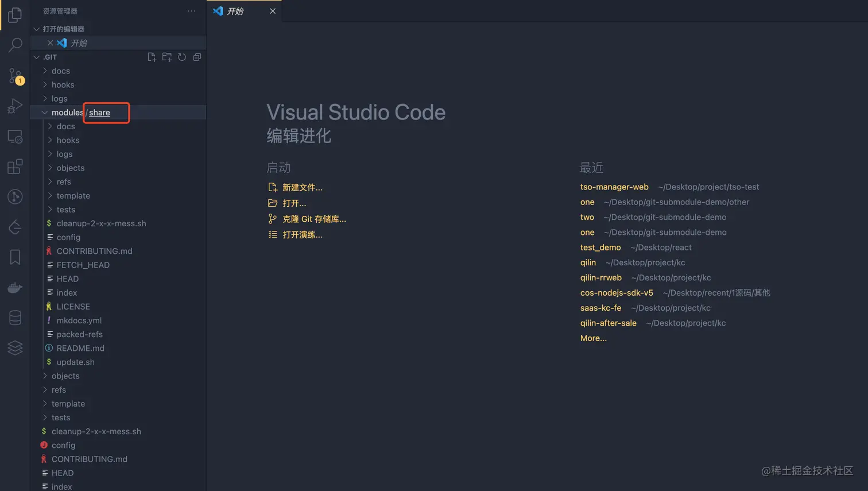The image size is (868, 491).
Task: Open the Search view icon
Action: click(x=15, y=45)
